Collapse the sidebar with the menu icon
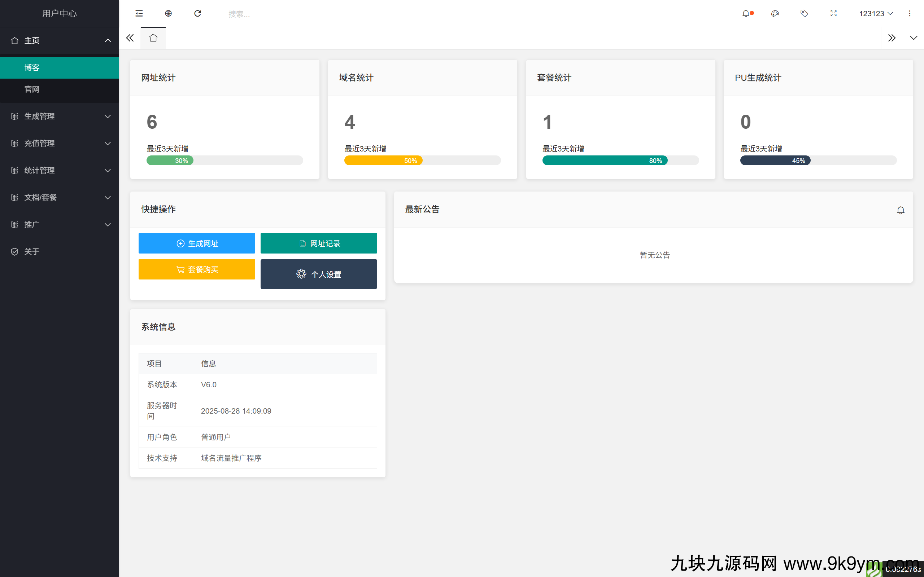This screenshot has height=577, width=924. click(x=139, y=13)
